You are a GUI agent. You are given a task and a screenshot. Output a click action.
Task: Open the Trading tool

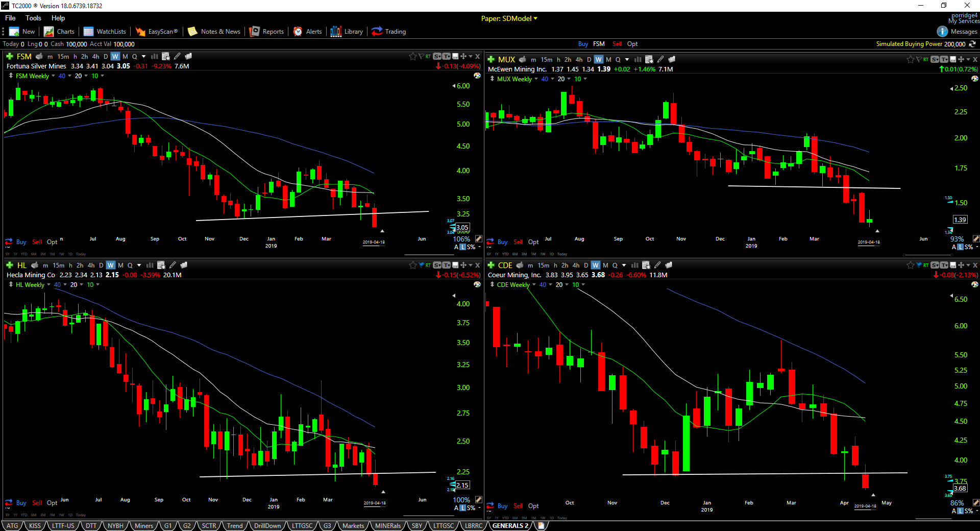pos(389,32)
